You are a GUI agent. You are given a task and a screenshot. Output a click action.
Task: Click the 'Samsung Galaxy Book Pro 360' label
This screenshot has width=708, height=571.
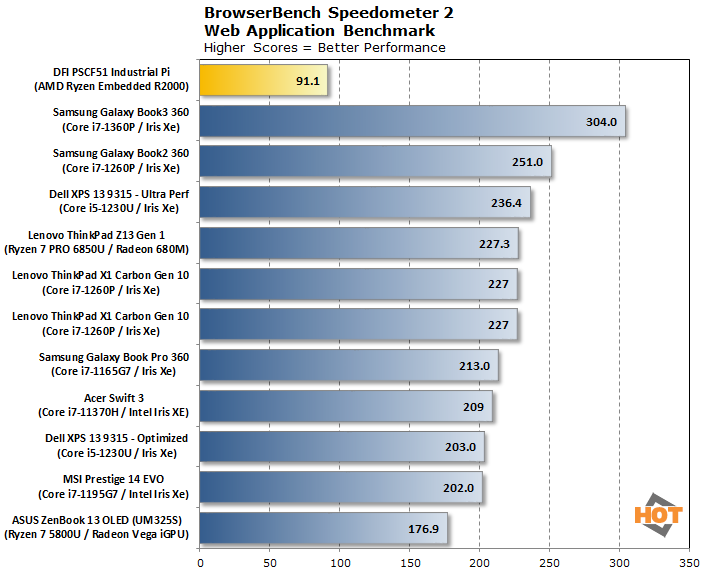113,357
